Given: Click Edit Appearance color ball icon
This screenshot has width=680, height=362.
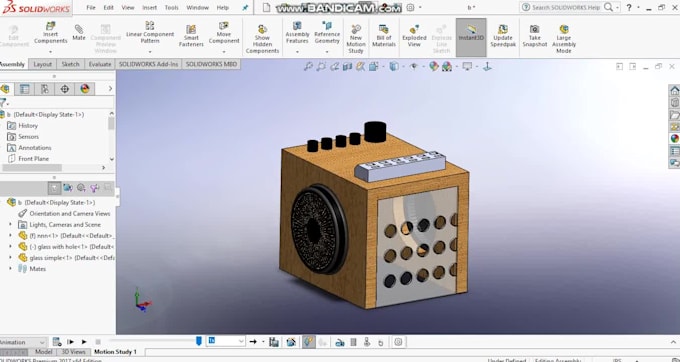Looking at the screenshot, I should coord(434,66).
